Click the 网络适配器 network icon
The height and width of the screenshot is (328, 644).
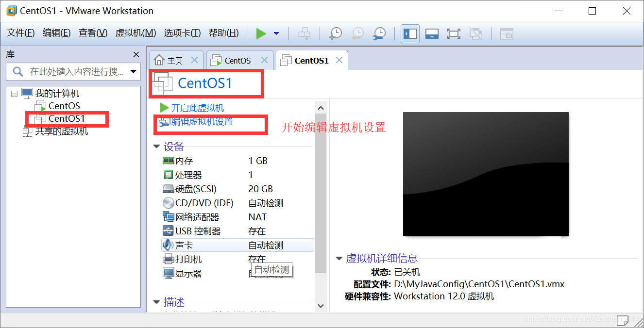click(168, 217)
